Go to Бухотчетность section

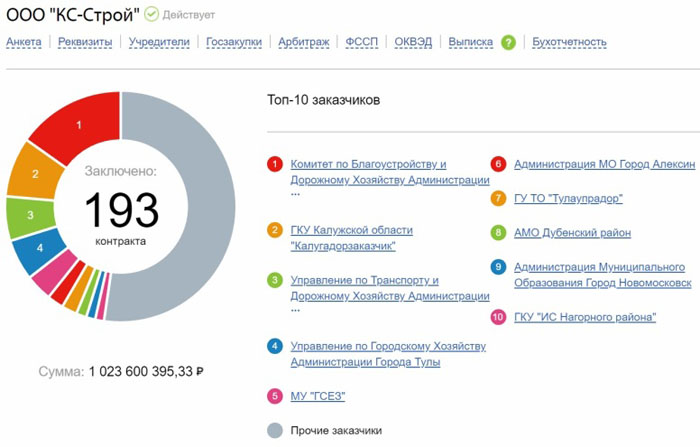[569, 42]
